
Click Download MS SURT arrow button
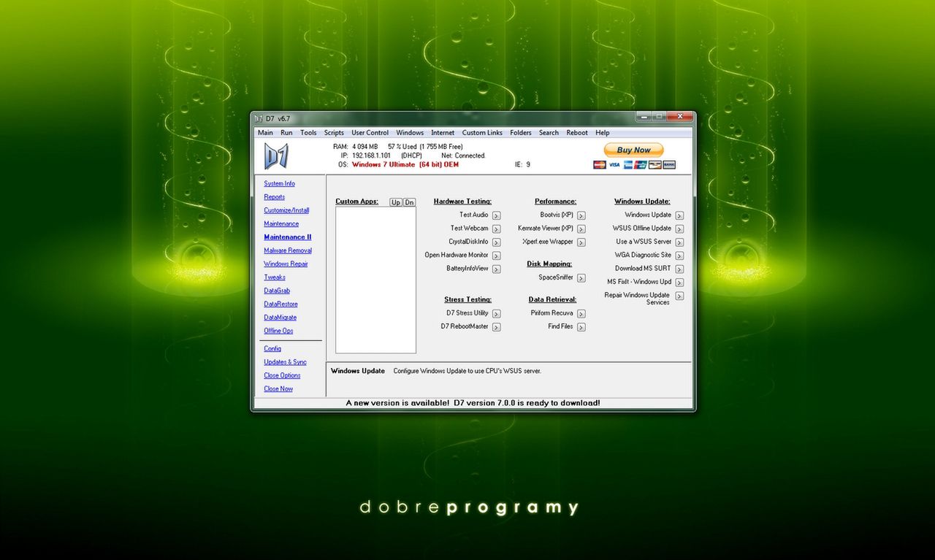[x=679, y=269]
